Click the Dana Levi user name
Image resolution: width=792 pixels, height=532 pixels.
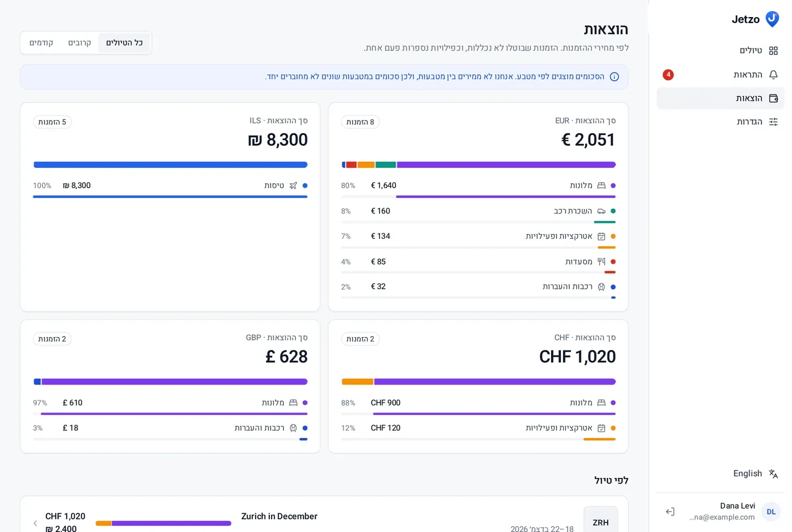[x=738, y=506]
